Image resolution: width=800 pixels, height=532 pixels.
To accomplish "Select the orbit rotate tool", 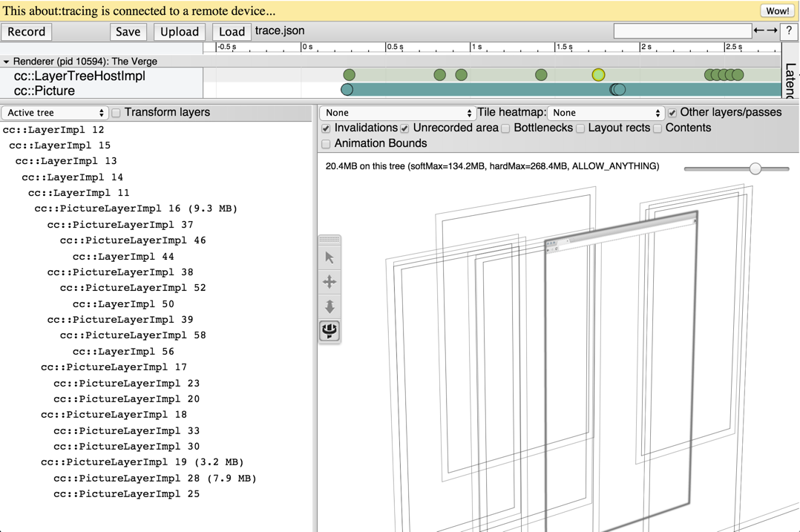I will (329, 330).
